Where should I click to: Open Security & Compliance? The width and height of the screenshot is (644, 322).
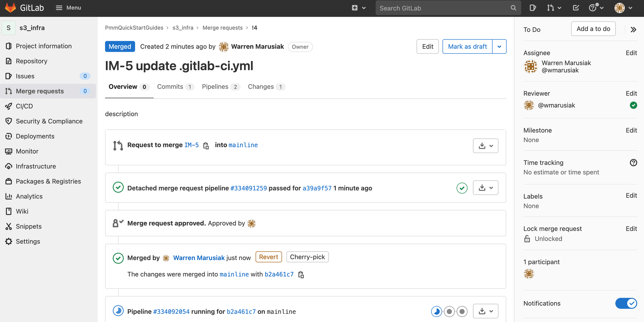point(49,121)
